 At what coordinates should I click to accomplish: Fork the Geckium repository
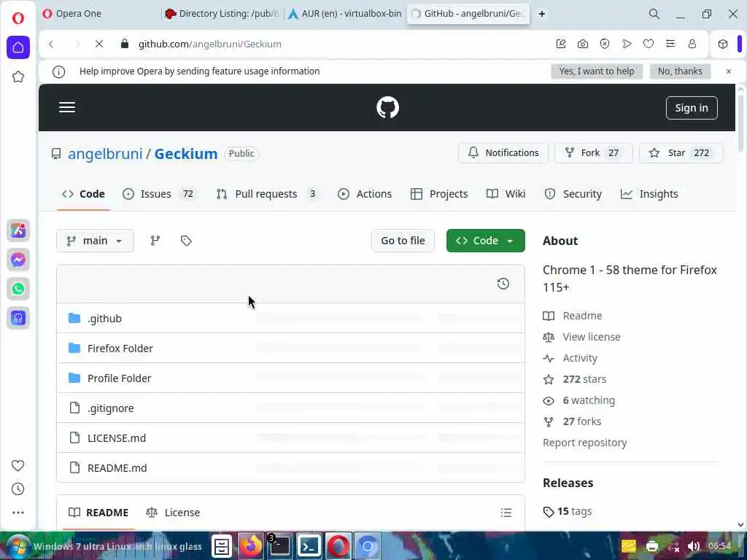coord(594,153)
